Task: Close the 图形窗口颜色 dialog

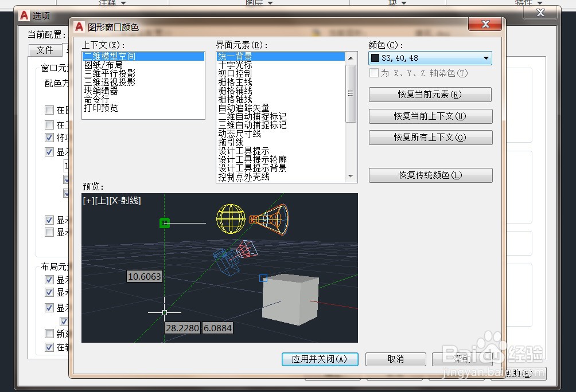Action: 485,24
